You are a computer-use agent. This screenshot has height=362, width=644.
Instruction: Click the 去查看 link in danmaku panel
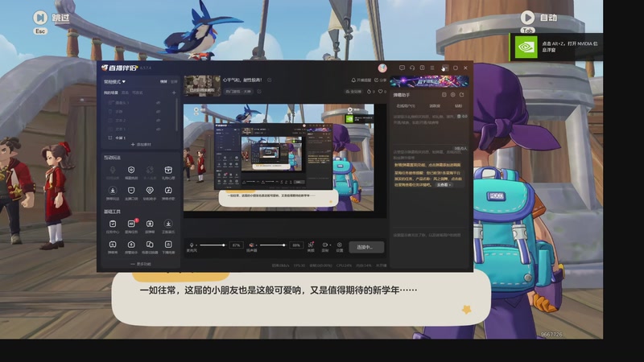click(x=444, y=185)
